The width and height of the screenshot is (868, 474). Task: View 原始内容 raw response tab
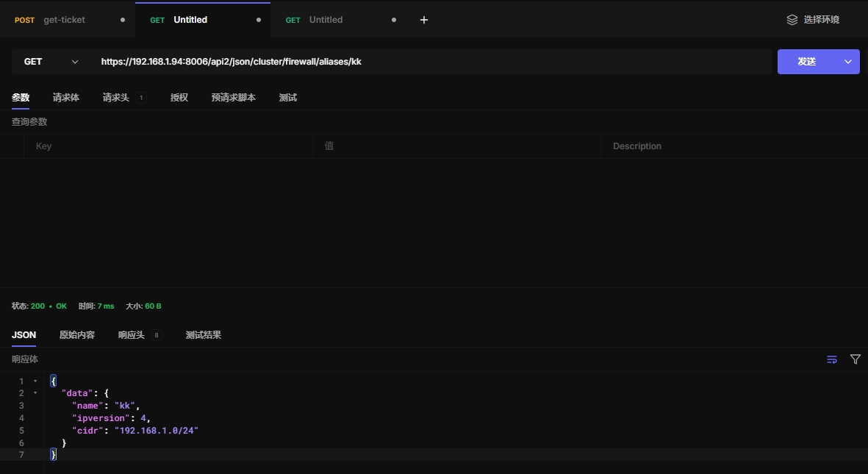tap(77, 335)
